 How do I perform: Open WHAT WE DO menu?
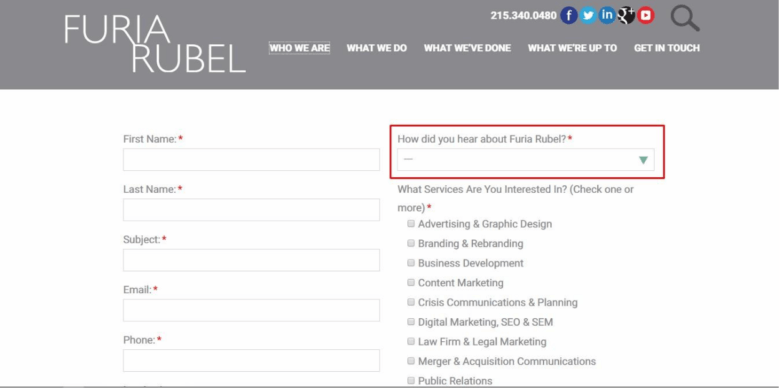[x=377, y=48]
